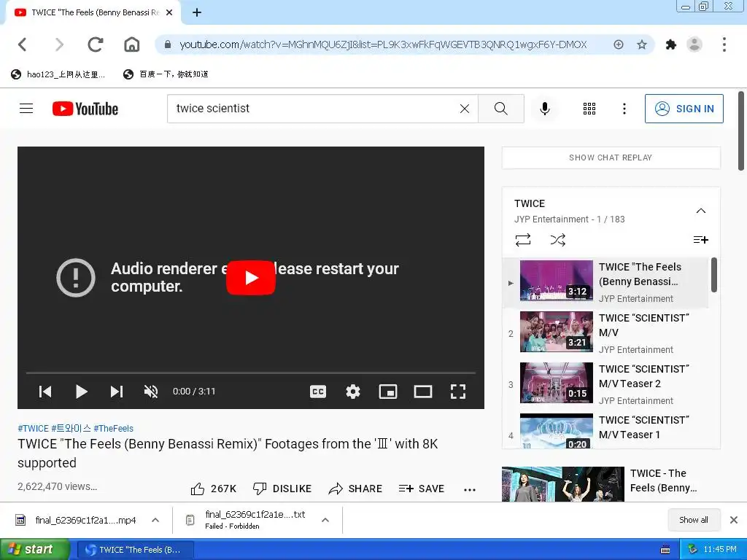Enter full screen mode
Viewport: 747px width, 560px height.
click(458, 392)
